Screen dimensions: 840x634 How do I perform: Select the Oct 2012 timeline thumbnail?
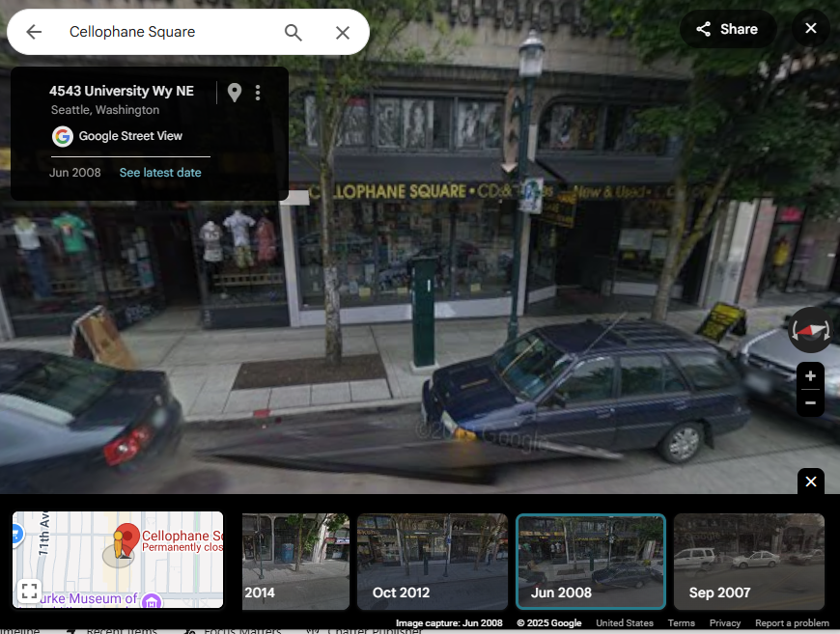433,562
